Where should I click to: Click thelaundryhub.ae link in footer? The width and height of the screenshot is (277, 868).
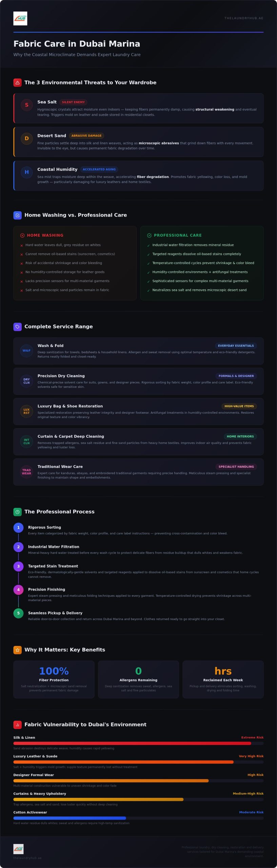pos(27,858)
